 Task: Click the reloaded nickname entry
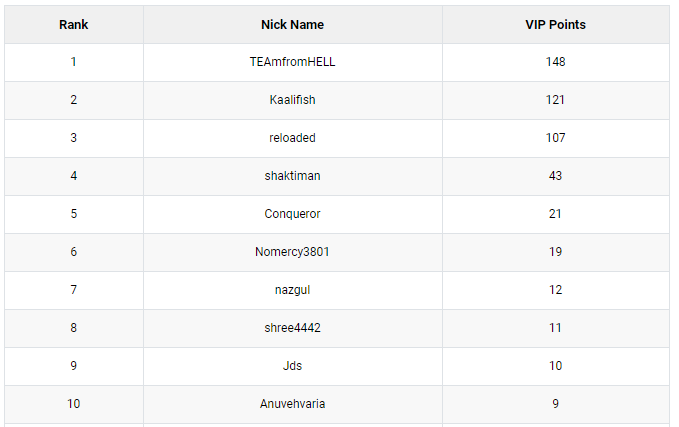coord(293,138)
